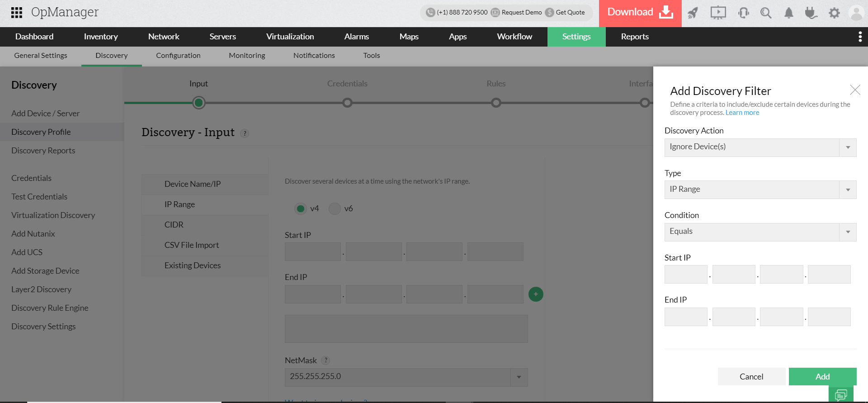Image resolution: width=868 pixels, height=403 pixels.
Task: Open the Discovery Action dropdown
Action: point(760,147)
